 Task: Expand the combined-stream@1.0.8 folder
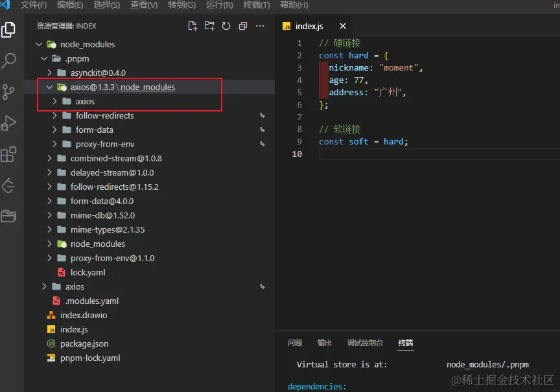pos(49,158)
